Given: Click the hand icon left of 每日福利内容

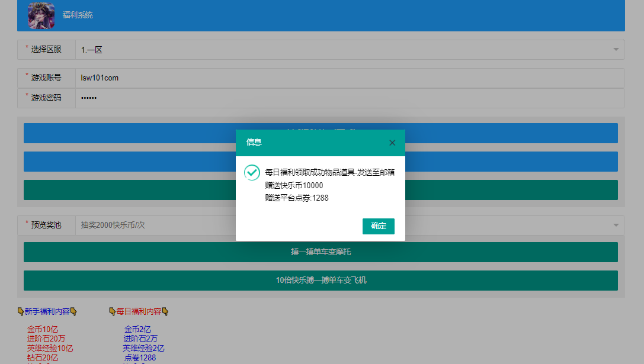Looking at the screenshot, I should [x=113, y=311].
